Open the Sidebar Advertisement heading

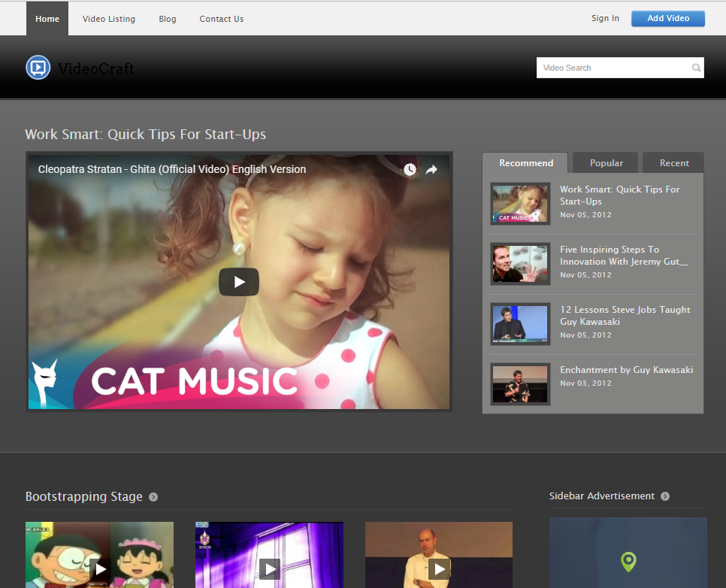click(x=602, y=496)
